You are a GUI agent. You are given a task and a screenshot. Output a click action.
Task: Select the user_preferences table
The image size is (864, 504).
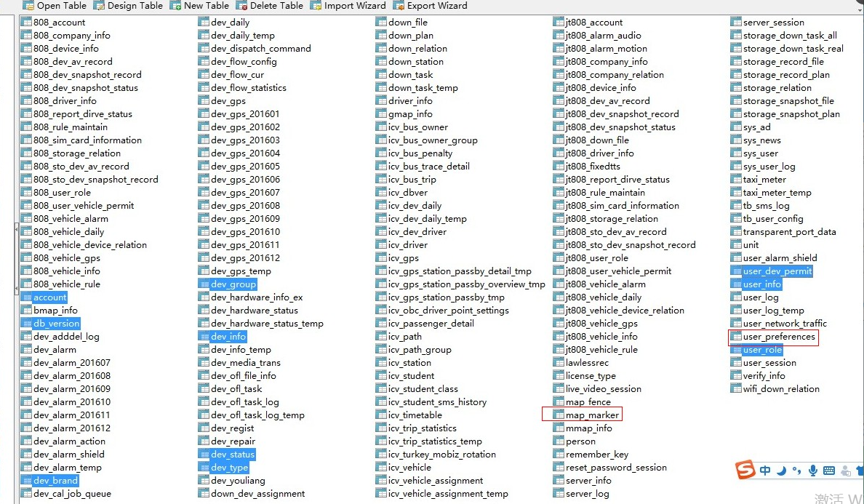tap(779, 337)
